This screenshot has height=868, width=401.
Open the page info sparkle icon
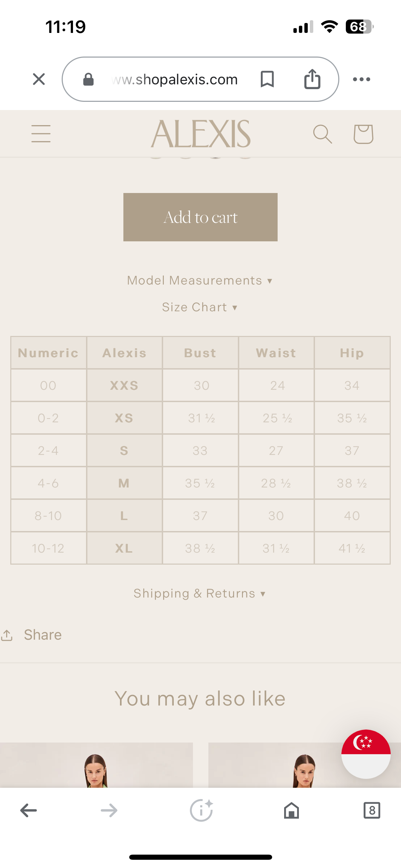[201, 811]
